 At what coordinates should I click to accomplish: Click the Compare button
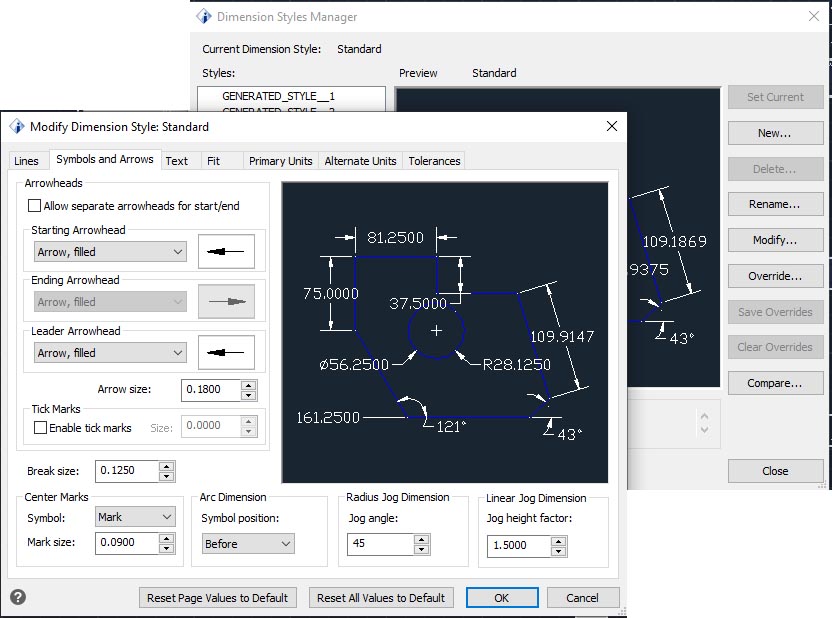point(775,383)
